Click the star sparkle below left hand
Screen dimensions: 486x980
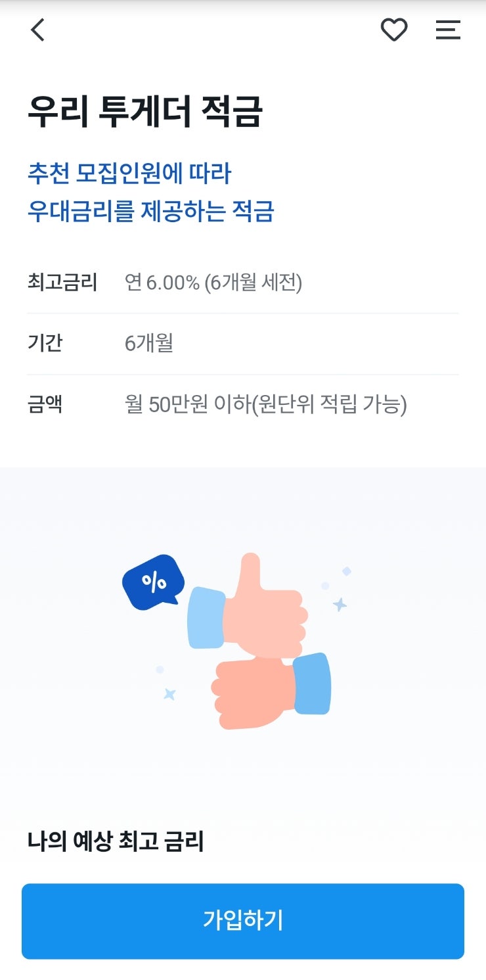[169, 693]
